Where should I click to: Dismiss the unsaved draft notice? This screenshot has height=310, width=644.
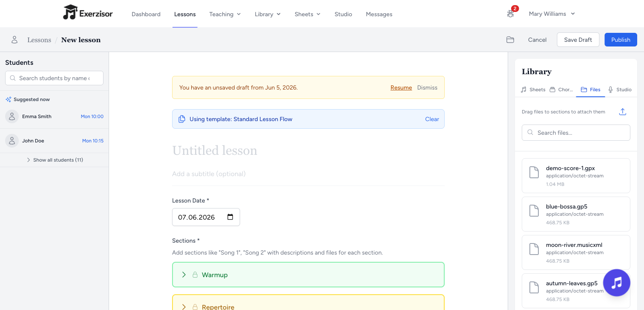click(427, 87)
